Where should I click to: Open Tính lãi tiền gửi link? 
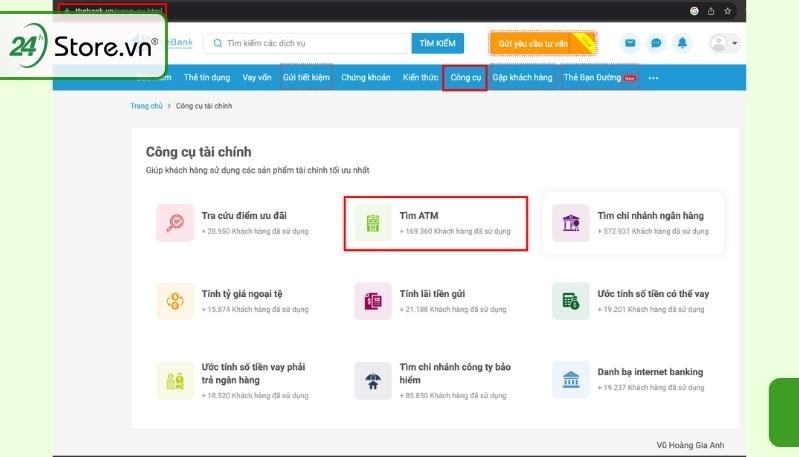432,294
